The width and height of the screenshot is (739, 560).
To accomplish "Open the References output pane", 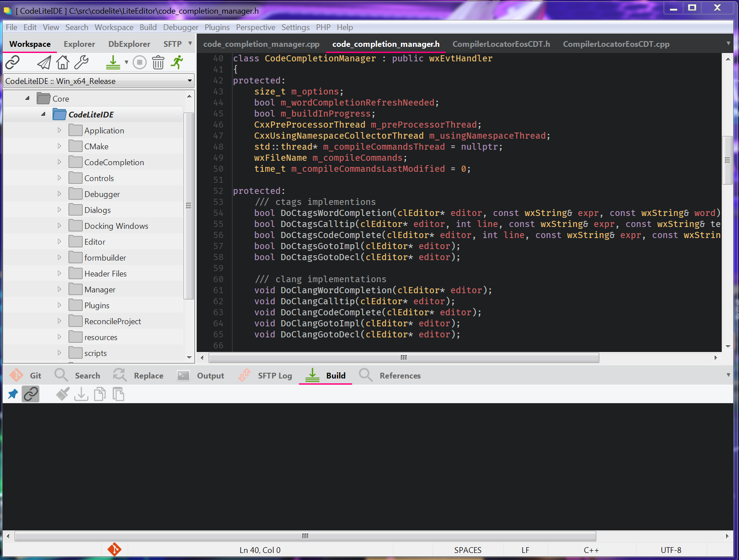I will pos(399,375).
